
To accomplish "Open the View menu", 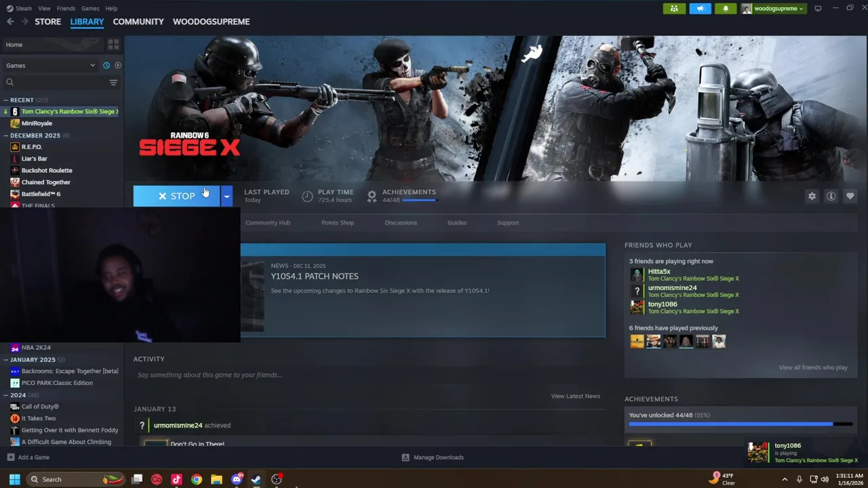I will [x=44, y=8].
